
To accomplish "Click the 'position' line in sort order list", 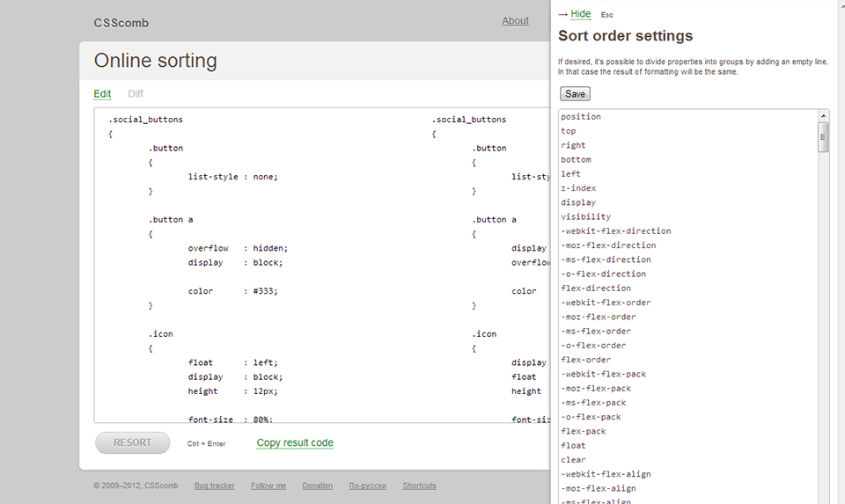I will coord(581,117).
